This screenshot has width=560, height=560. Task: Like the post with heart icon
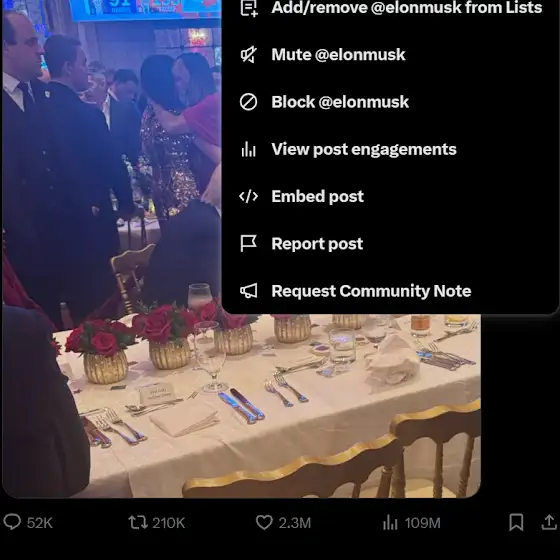click(x=264, y=522)
